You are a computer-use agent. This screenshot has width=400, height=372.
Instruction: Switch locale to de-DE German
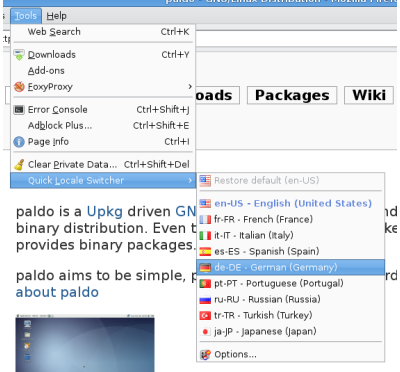click(x=290, y=267)
